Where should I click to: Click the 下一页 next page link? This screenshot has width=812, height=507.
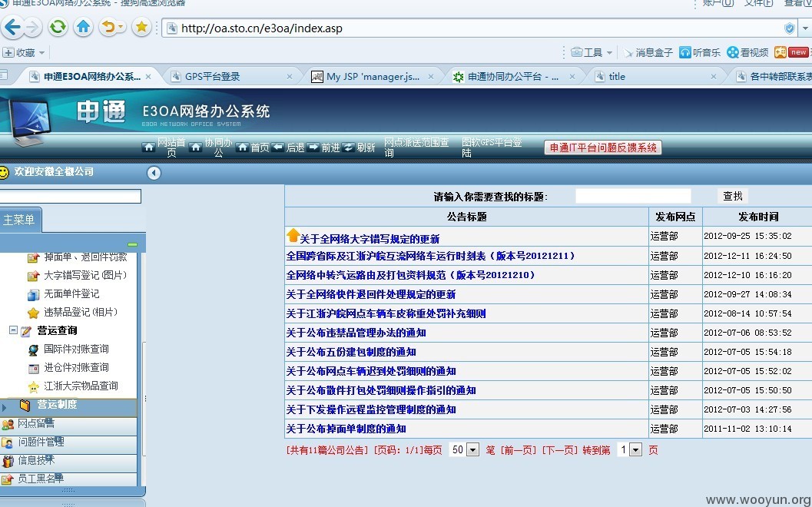[559, 450]
